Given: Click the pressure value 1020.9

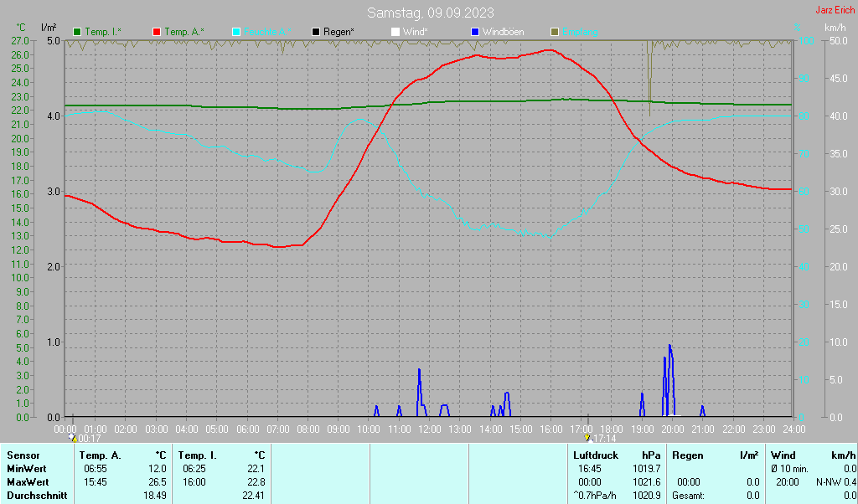Looking at the screenshot, I should click(648, 496).
